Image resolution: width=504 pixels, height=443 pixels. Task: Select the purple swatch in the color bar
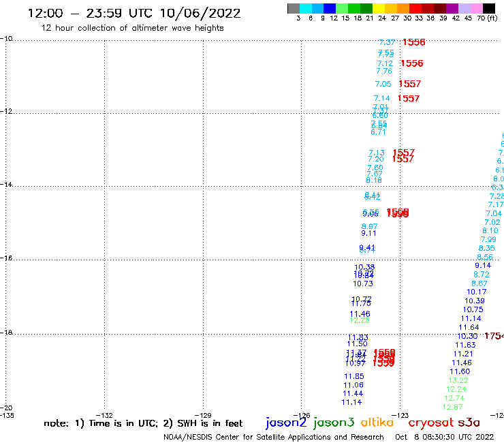(452, 8)
